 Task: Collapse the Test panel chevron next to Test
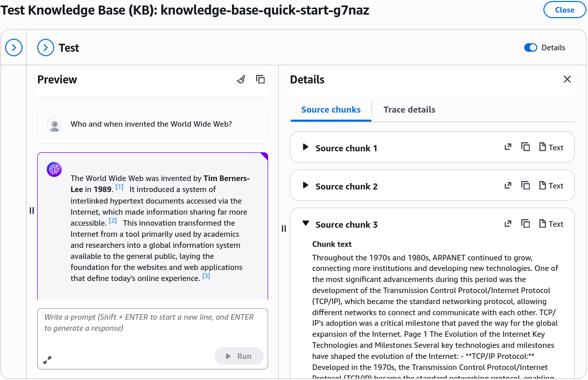click(x=46, y=48)
